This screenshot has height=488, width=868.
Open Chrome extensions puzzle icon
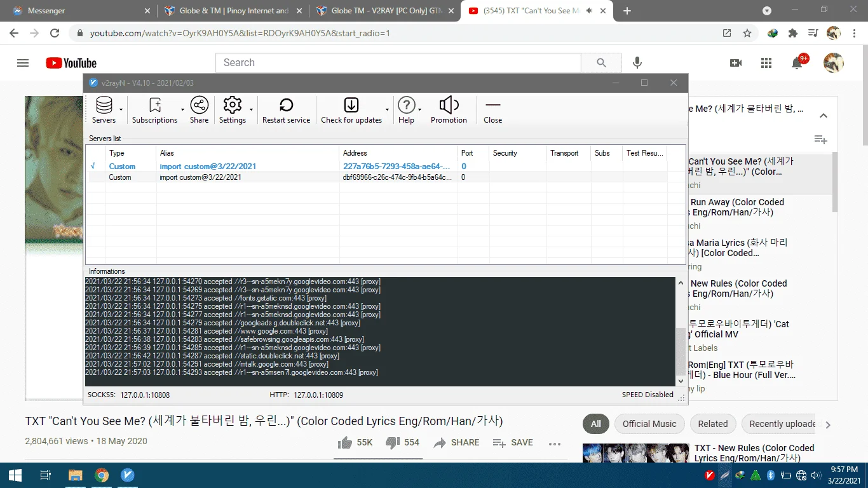click(792, 33)
